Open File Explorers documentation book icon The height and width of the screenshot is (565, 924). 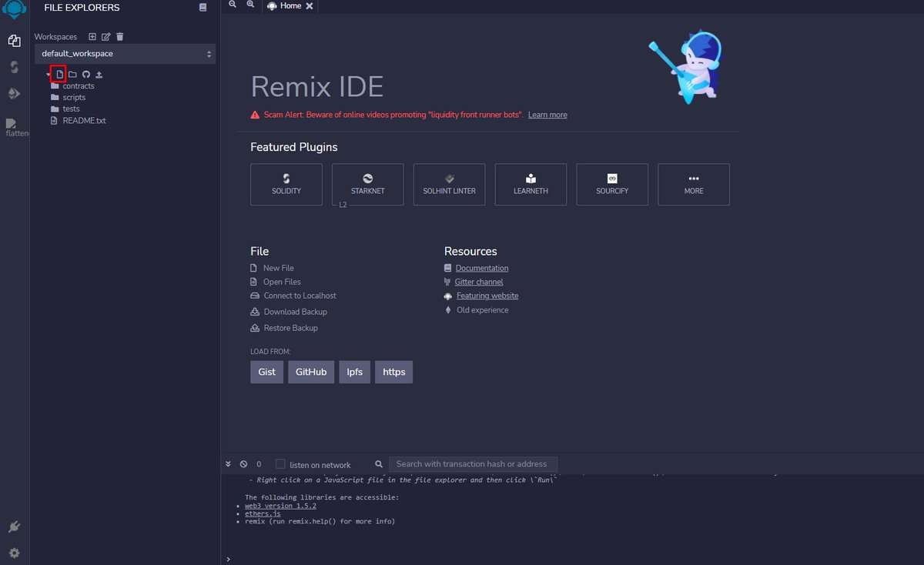pos(203,8)
